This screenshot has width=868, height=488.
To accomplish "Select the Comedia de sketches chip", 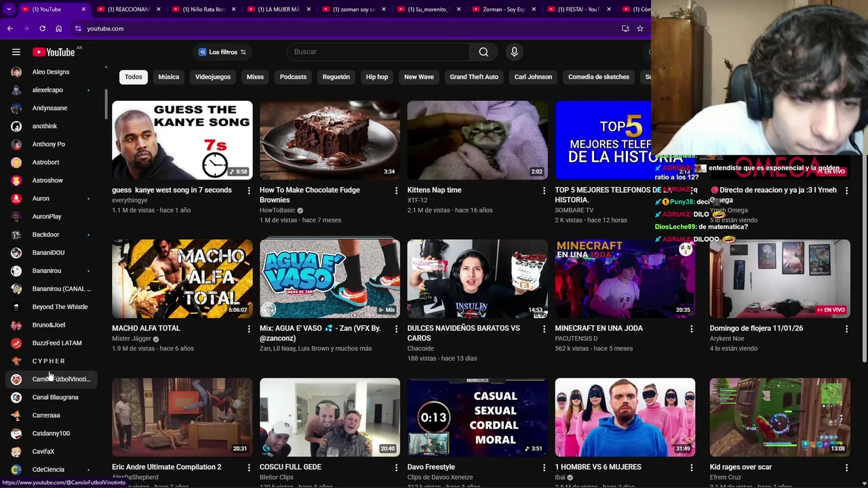I will (599, 77).
